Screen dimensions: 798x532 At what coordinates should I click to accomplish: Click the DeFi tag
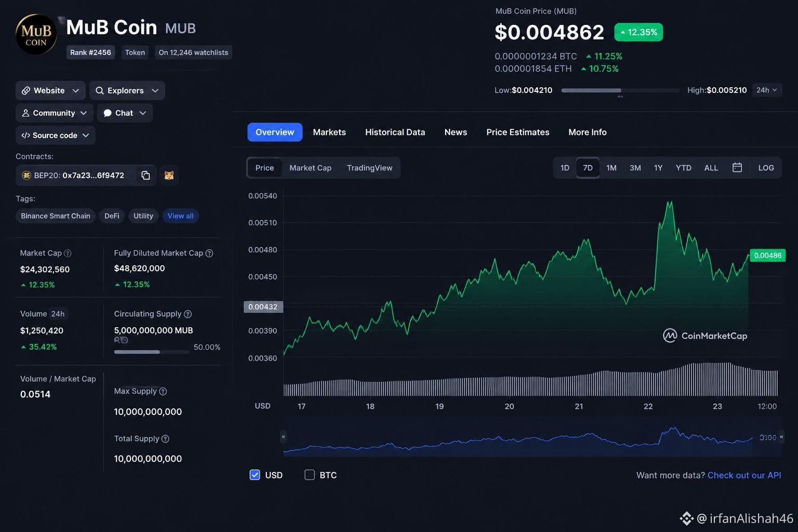112,216
